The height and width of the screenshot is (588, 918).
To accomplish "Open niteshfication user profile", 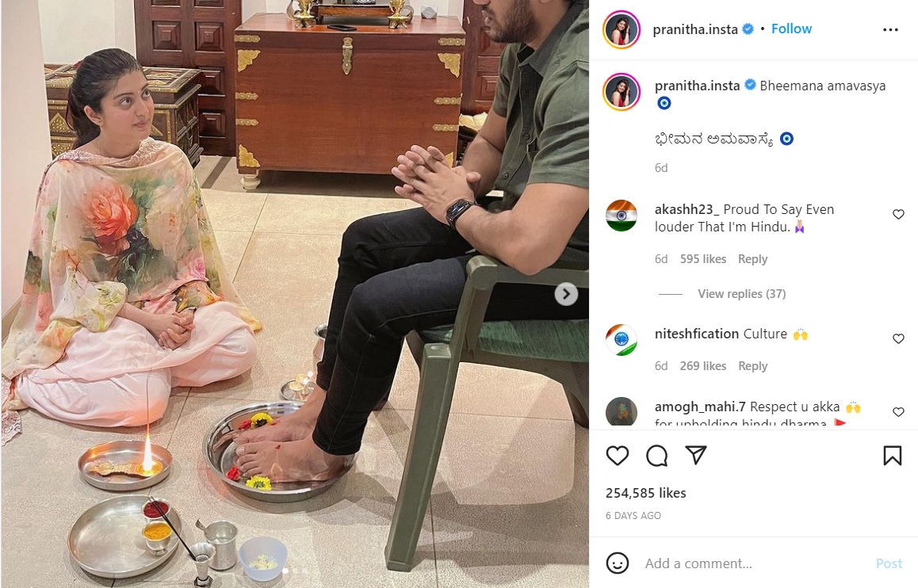I will tap(696, 334).
